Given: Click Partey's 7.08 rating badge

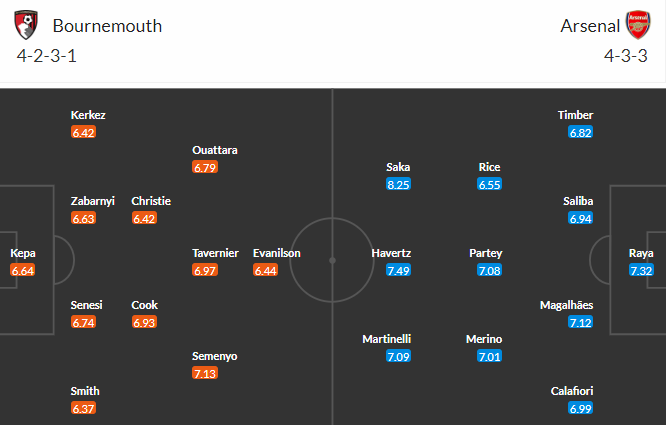Looking at the screenshot, I should click(x=489, y=270).
